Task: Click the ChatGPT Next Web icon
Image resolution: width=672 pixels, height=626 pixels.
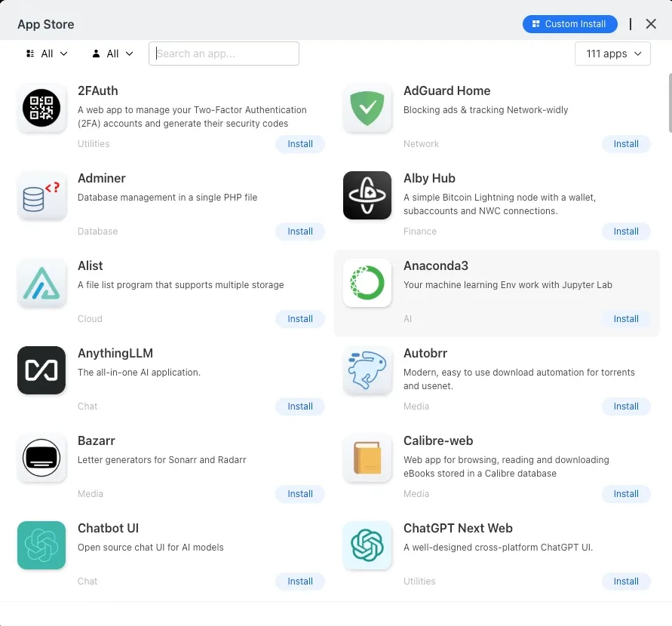Action: click(367, 545)
